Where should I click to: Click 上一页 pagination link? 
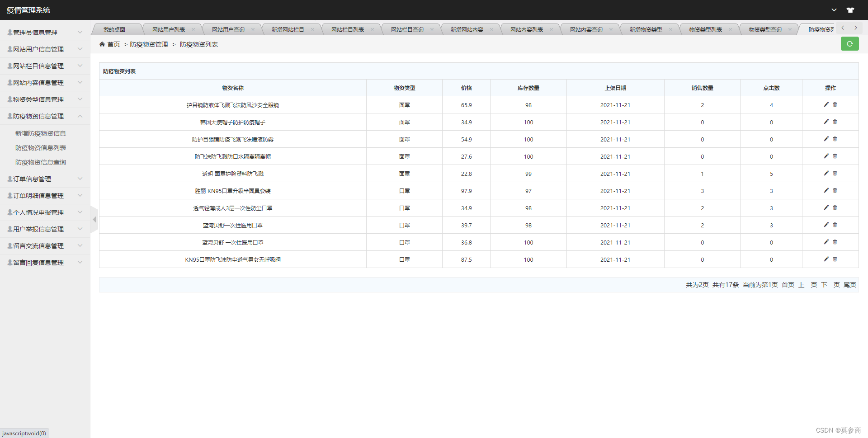click(808, 285)
